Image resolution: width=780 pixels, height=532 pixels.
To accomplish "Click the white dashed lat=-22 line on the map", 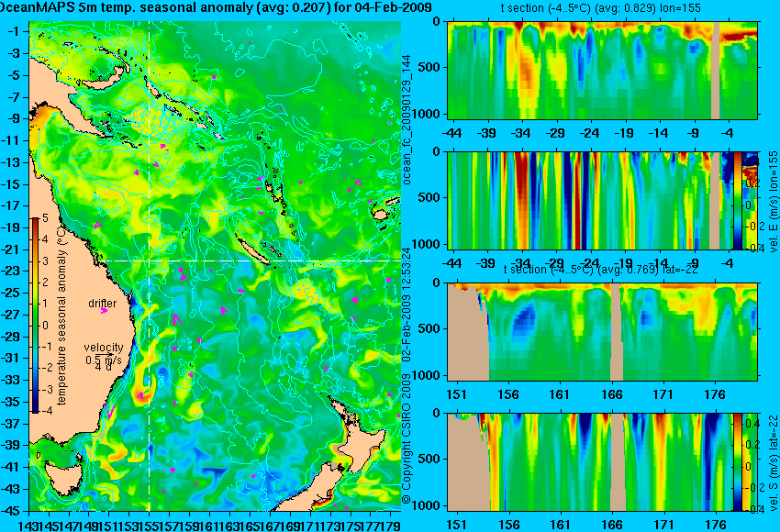I will [x=252, y=260].
